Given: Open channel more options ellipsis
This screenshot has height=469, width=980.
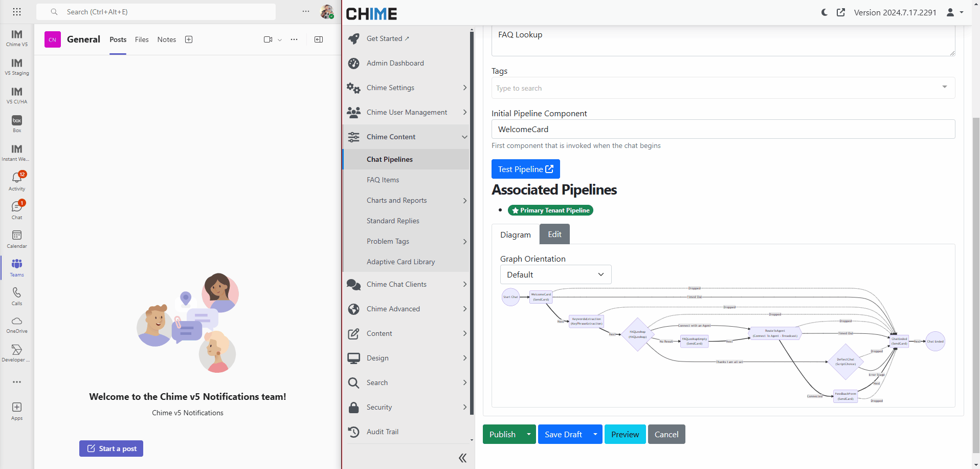Looking at the screenshot, I should click(294, 39).
